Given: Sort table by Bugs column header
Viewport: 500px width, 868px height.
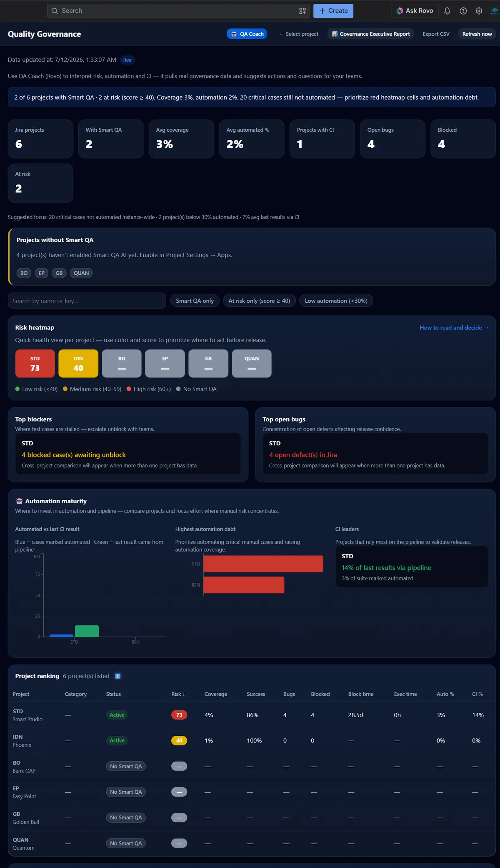Looking at the screenshot, I should (289, 694).
